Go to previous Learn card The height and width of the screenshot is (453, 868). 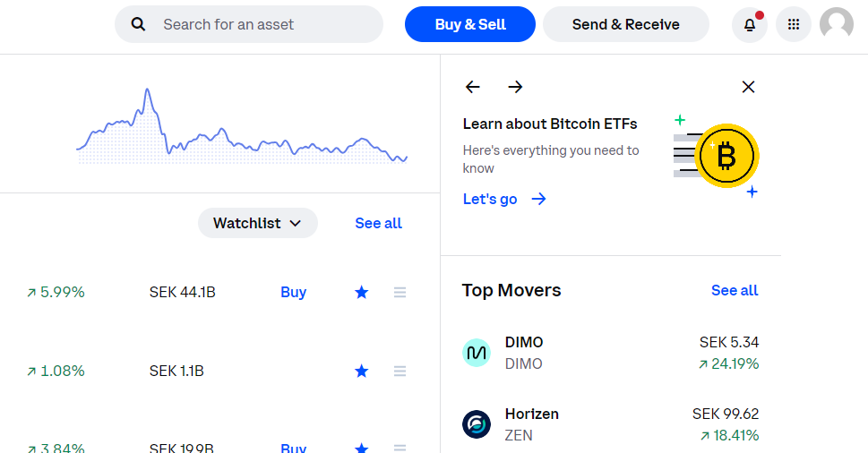(473, 87)
